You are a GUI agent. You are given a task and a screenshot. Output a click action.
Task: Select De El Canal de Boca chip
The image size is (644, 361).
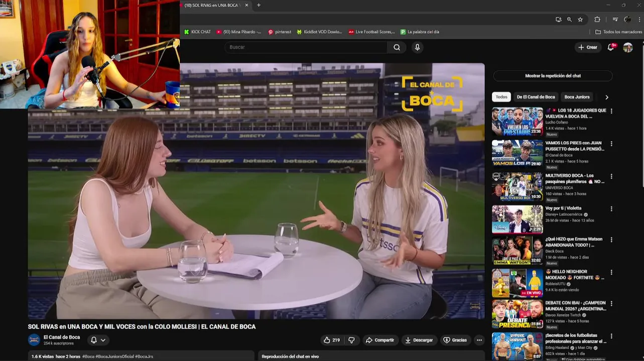pos(536,97)
